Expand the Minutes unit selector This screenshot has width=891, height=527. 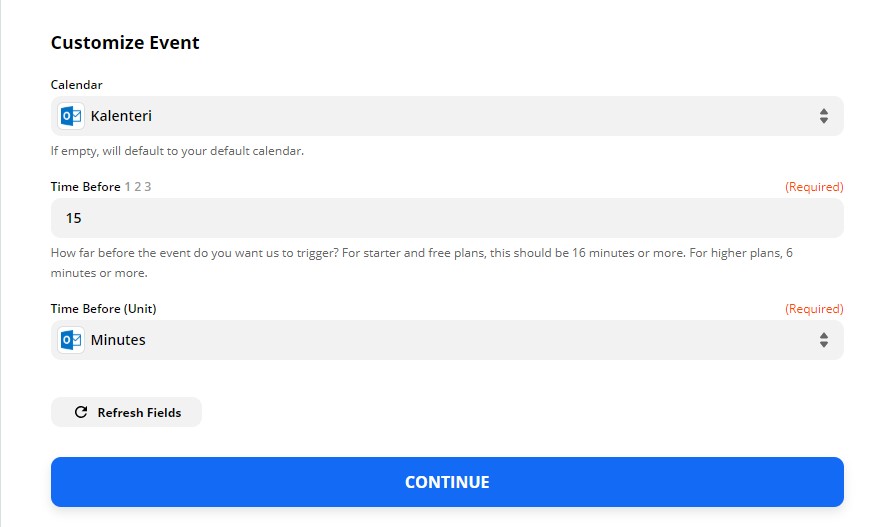pos(447,340)
